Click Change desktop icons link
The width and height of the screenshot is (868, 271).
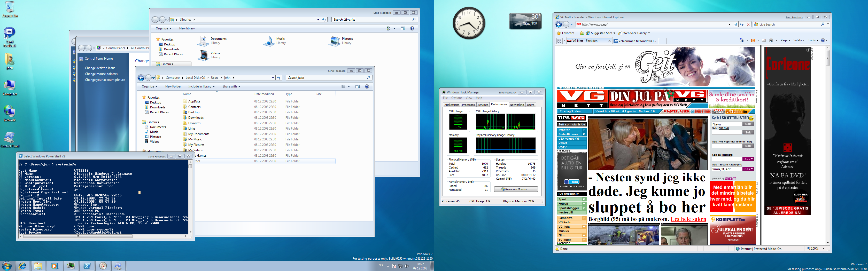click(x=100, y=68)
